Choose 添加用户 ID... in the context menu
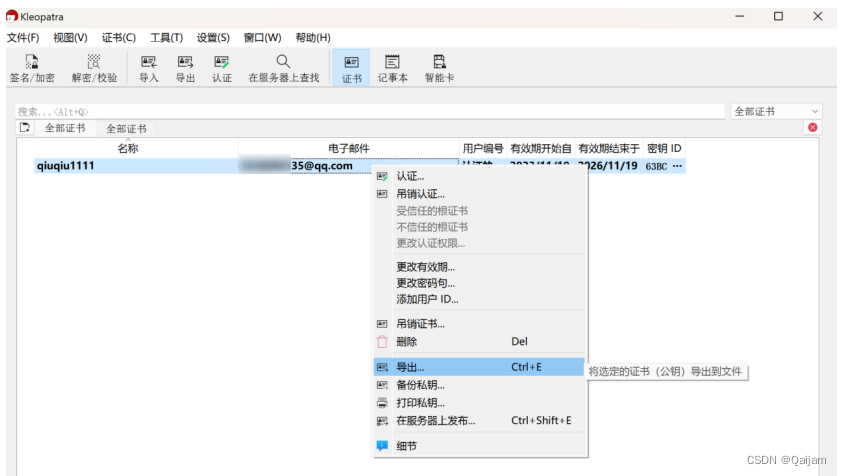This screenshot has height=476, width=842. (478, 299)
